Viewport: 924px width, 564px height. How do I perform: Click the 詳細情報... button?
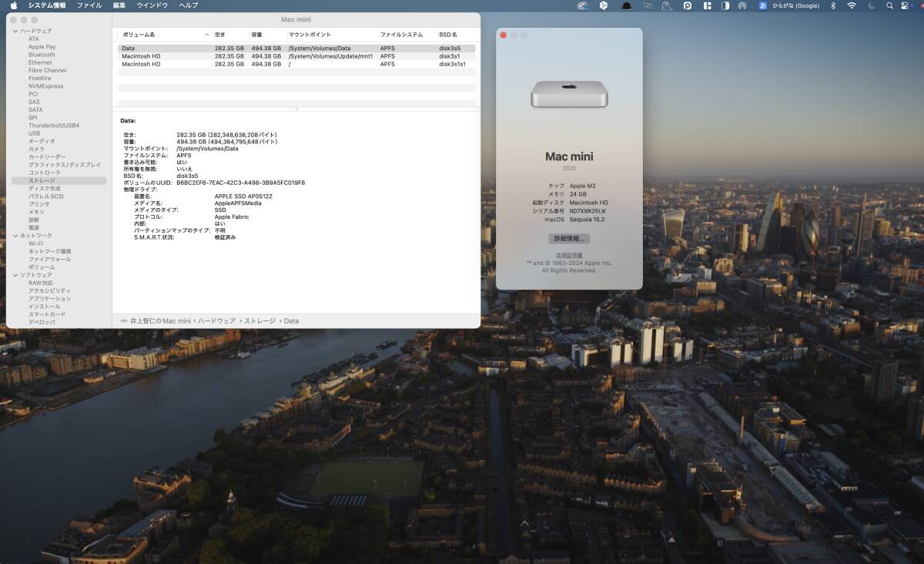pyautogui.click(x=569, y=239)
